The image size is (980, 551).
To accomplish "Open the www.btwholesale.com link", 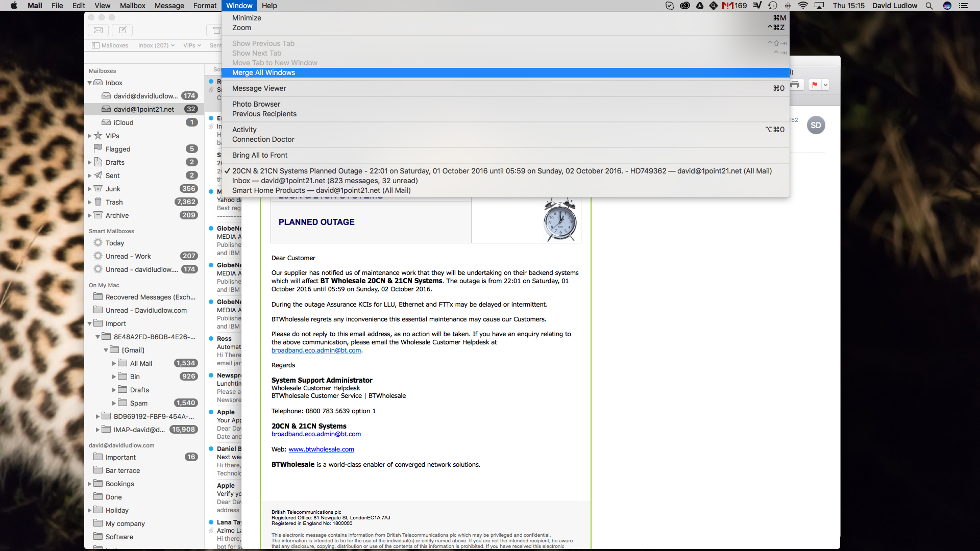I will [321, 449].
